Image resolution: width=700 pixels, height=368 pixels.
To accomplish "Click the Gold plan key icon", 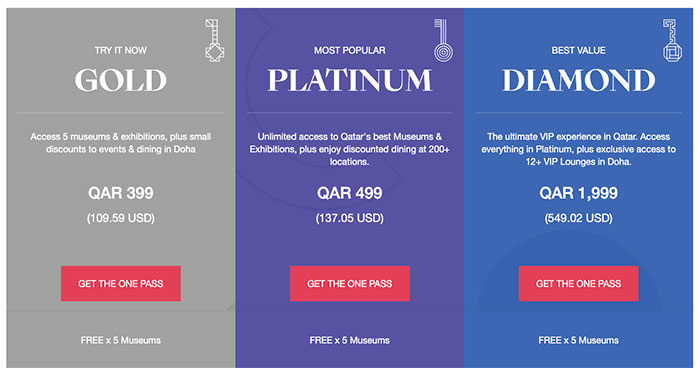I will pyautogui.click(x=214, y=40).
